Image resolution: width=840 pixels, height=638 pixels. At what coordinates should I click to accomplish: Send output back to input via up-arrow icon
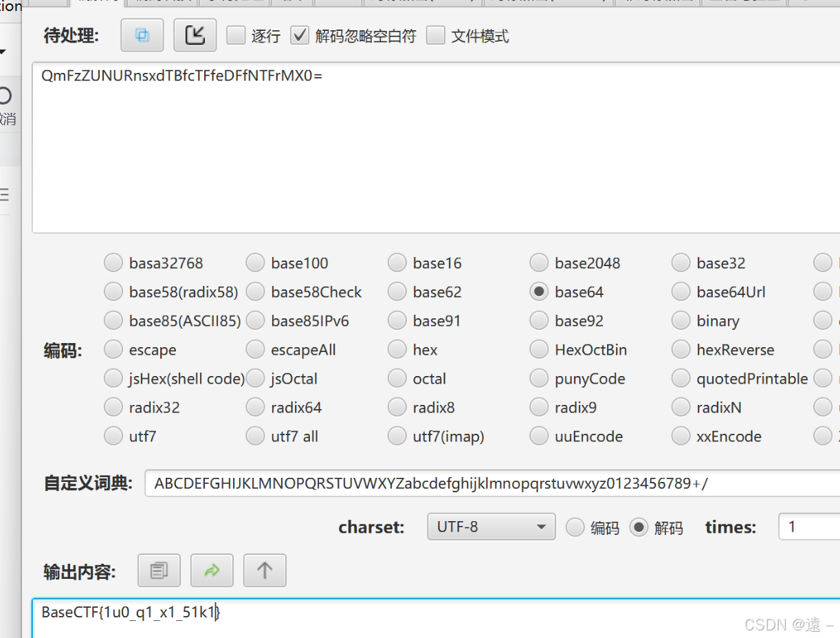pos(265,570)
